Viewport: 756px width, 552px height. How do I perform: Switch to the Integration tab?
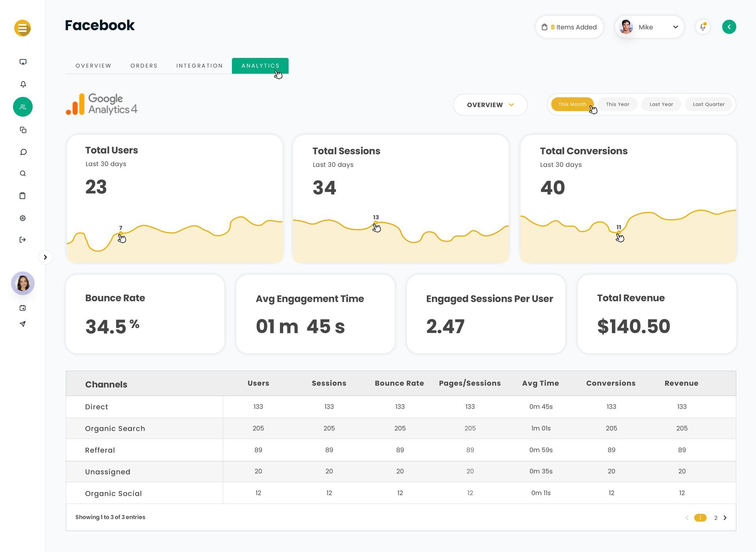(199, 66)
